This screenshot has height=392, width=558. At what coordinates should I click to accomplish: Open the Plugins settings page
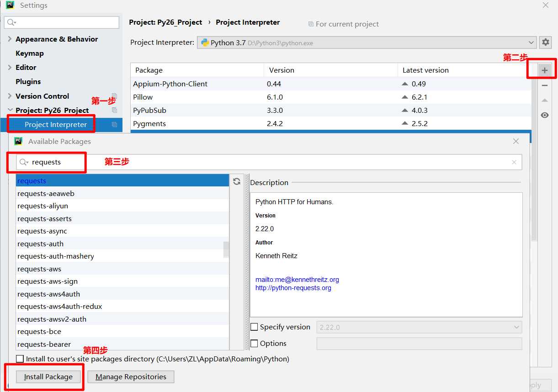pos(28,81)
